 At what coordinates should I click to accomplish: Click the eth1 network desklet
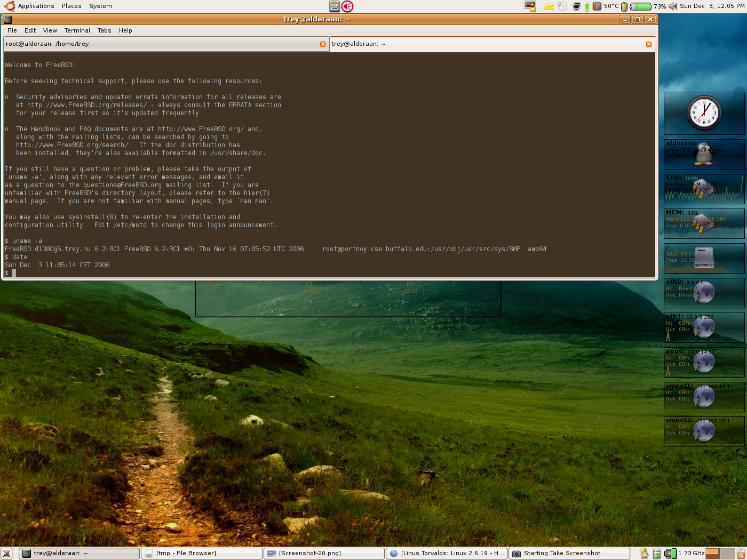pos(704,327)
